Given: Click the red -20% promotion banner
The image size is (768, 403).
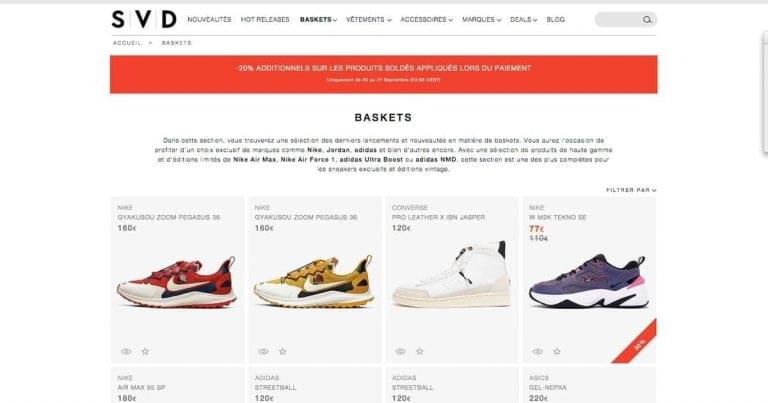Looking at the screenshot, I should (384, 74).
